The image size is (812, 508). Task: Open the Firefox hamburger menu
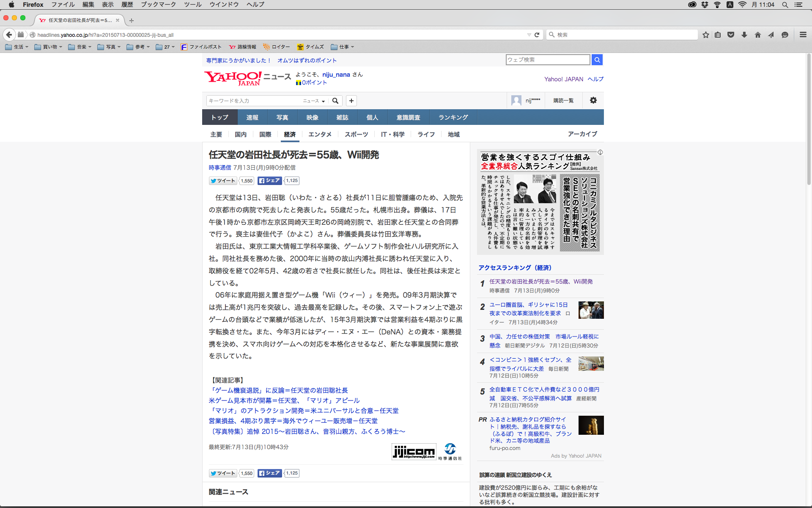tap(803, 35)
